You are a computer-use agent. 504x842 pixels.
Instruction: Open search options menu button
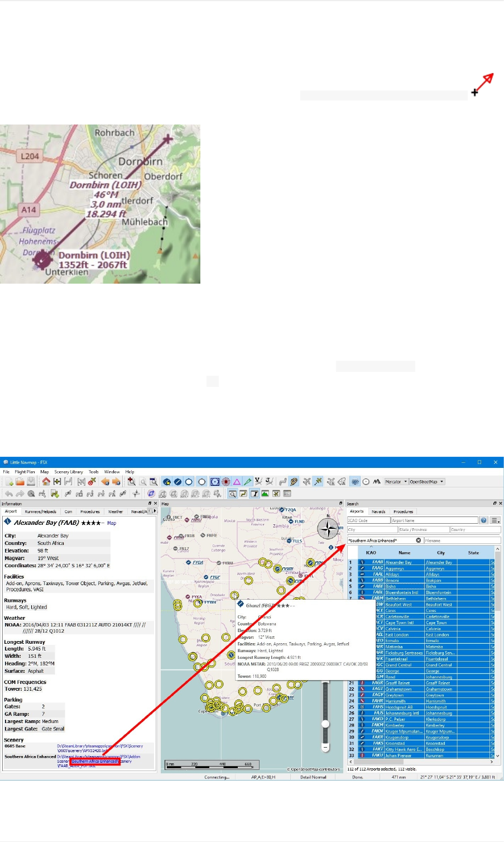tap(495, 520)
